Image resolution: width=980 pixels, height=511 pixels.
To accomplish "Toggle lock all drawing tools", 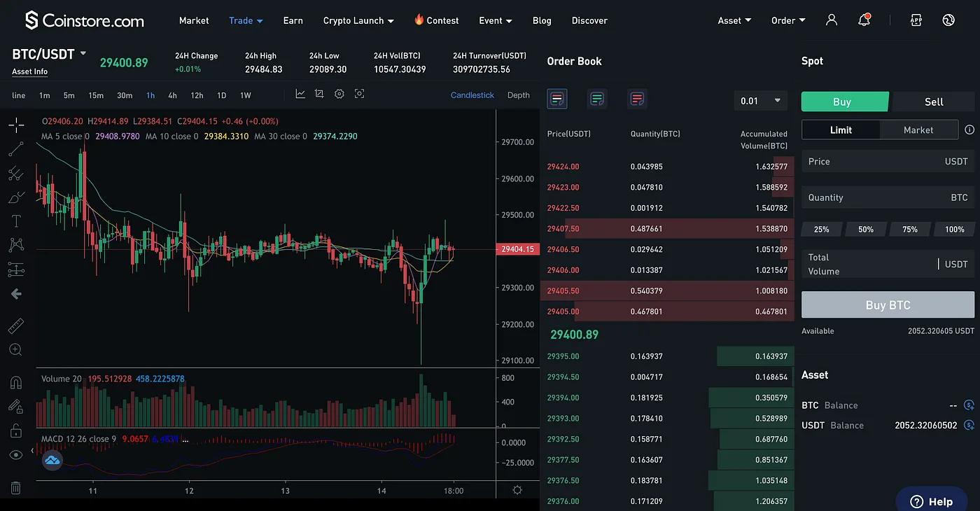I will click(16, 430).
